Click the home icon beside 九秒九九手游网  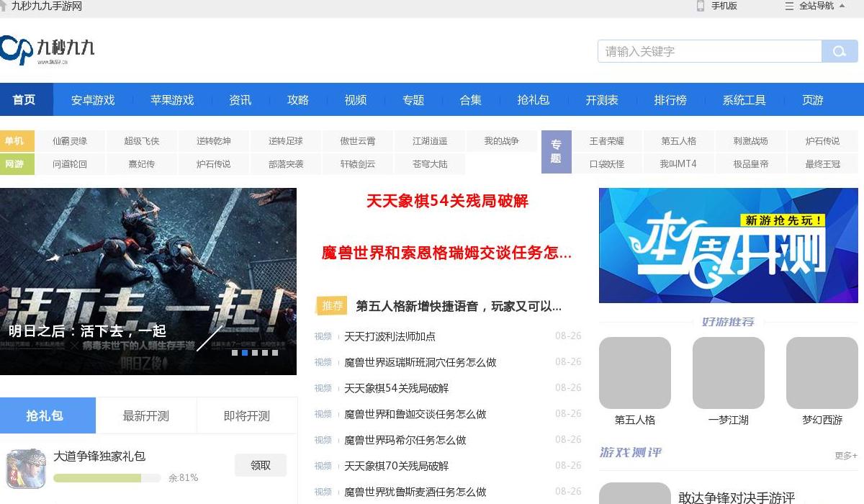point(4,6)
